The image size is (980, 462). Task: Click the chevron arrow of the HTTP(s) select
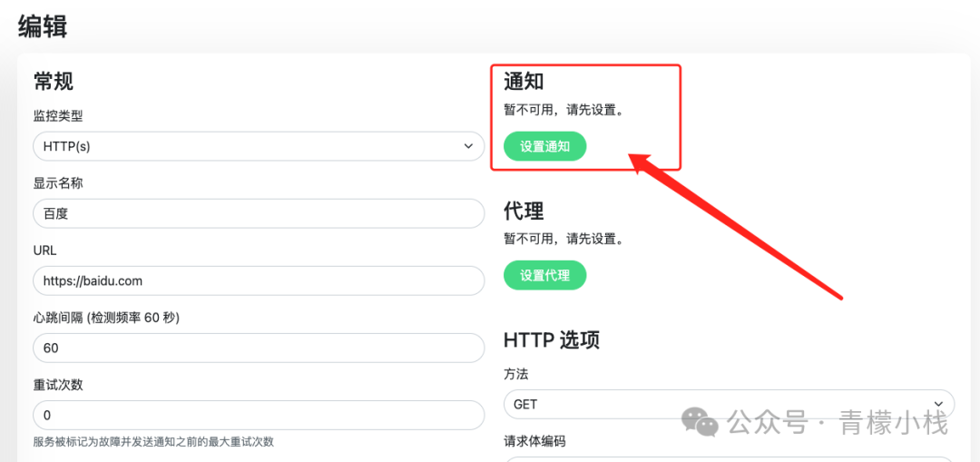tap(468, 146)
